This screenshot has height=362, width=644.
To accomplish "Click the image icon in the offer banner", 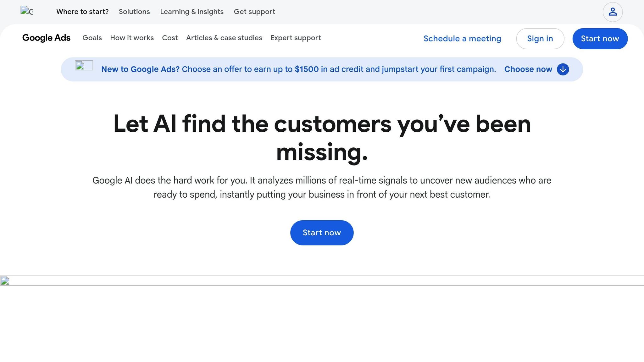I will click(x=84, y=66).
